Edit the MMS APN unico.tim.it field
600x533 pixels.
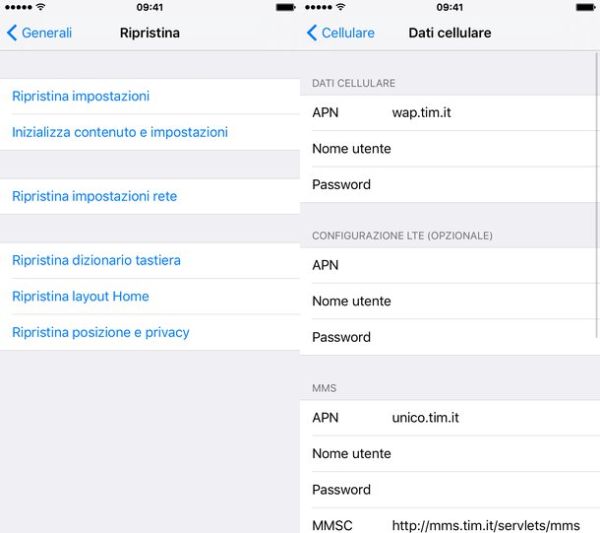(x=450, y=418)
